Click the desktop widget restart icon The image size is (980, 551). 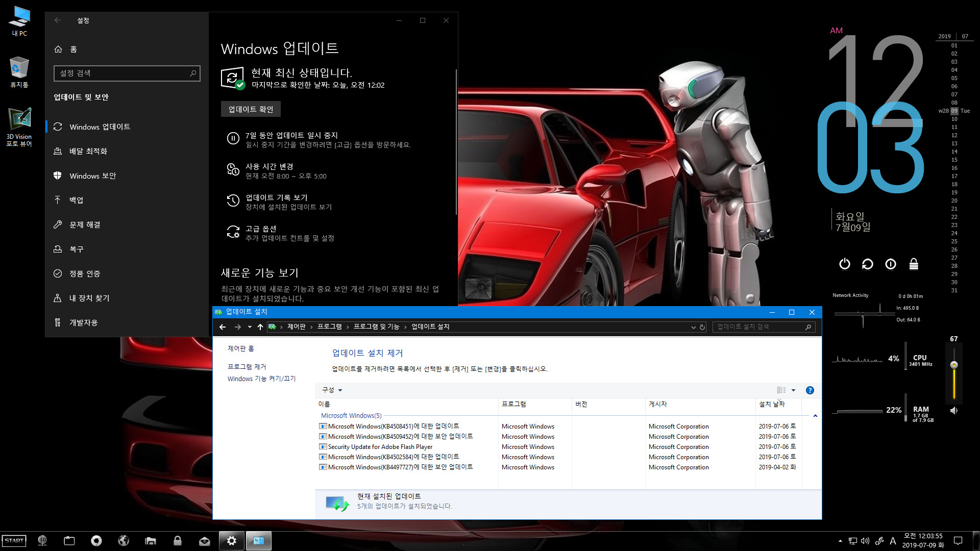click(x=867, y=264)
